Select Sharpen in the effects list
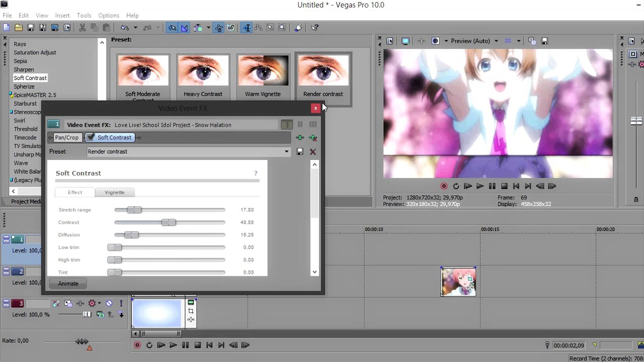The image size is (644, 362). coord(24,69)
